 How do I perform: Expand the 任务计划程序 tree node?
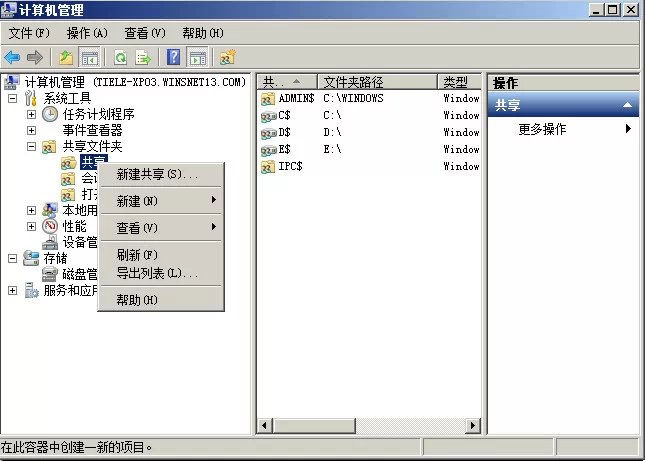31,114
